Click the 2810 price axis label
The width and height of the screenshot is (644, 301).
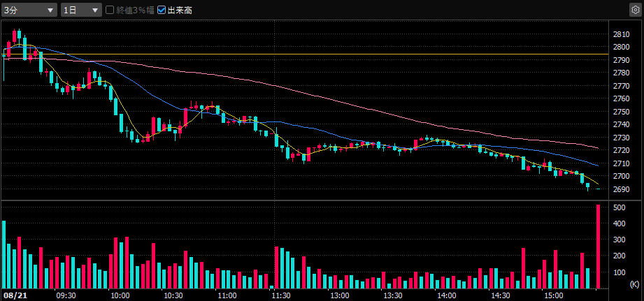point(622,34)
